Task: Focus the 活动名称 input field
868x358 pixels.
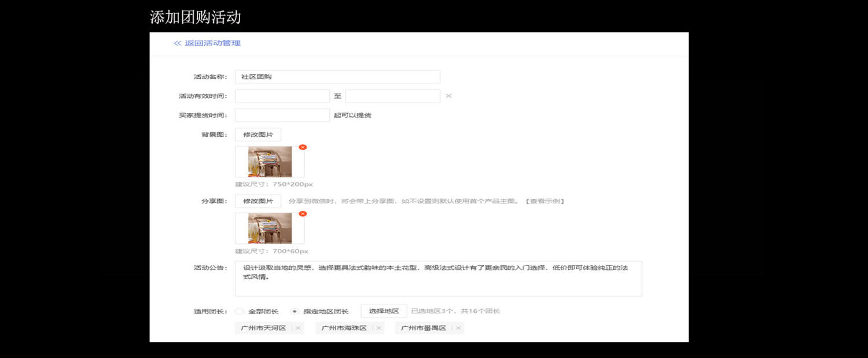Action: pos(337,76)
